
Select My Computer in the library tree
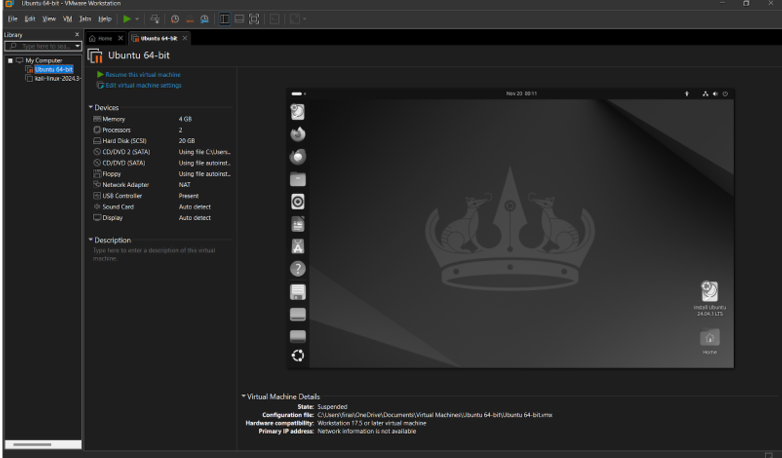coord(44,60)
